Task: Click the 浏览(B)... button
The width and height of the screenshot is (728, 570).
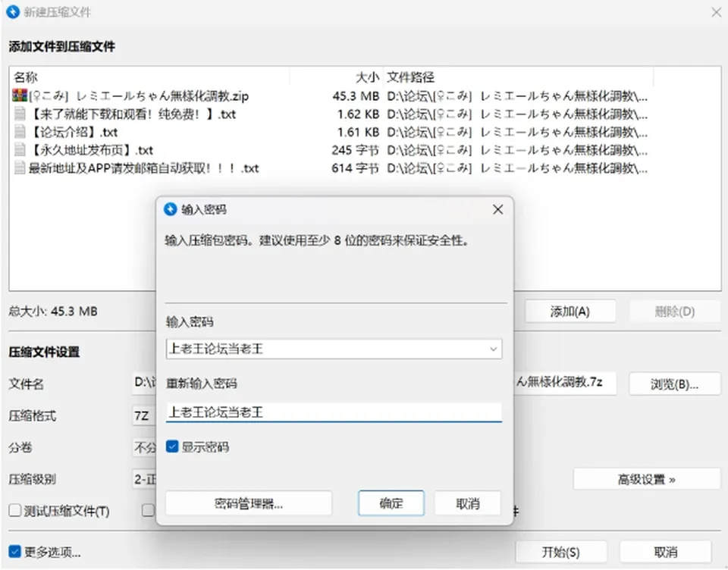Action: point(674,384)
